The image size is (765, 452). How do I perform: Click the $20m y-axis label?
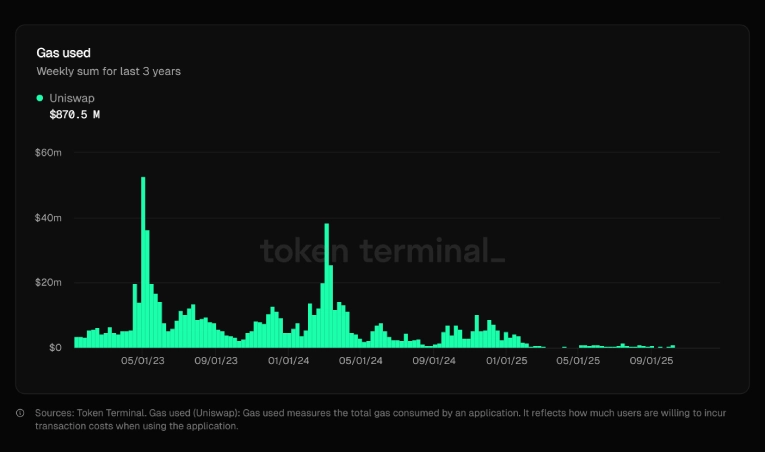pos(49,283)
